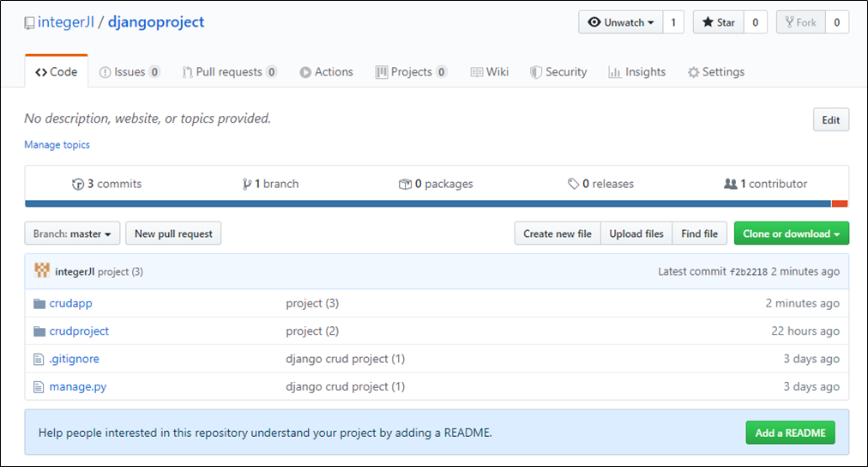
Task: Click the branch icon next to 1 branch
Action: coord(247,185)
